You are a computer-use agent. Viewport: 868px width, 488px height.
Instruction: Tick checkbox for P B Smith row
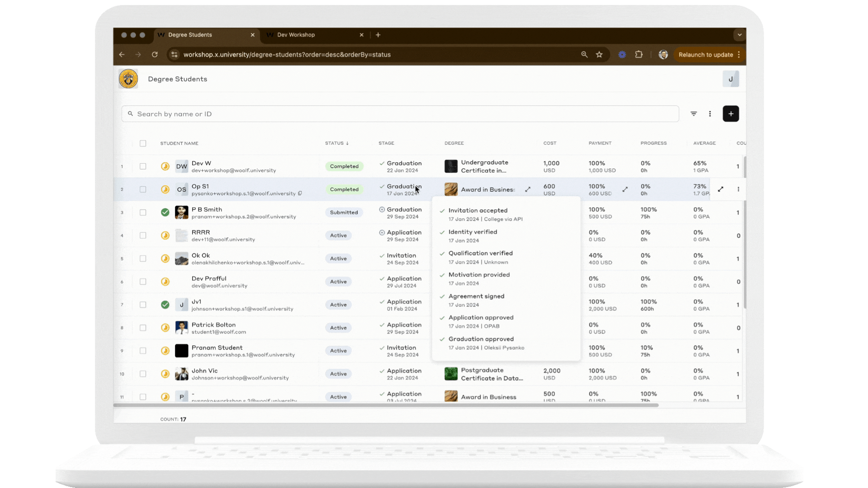coord(143,212)
